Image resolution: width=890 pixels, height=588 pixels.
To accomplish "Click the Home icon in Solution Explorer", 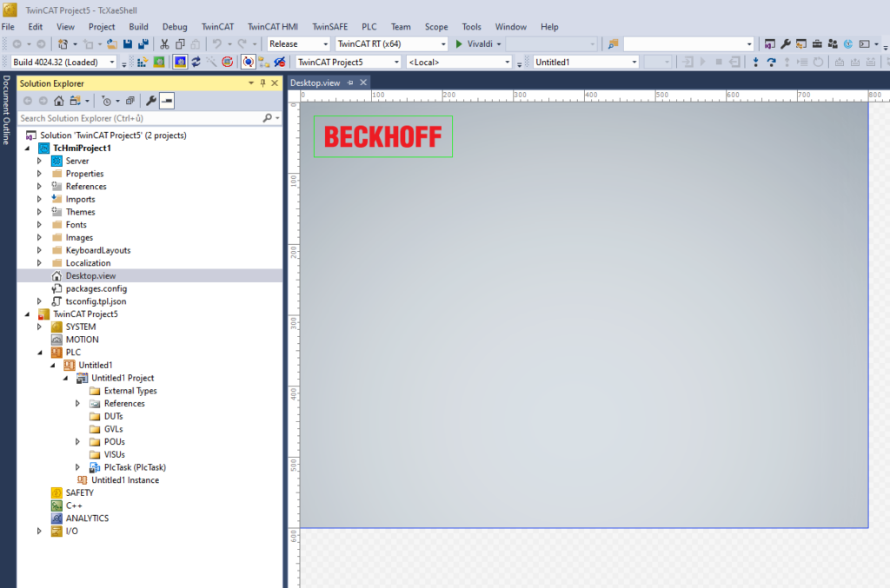I will [59, 101].
